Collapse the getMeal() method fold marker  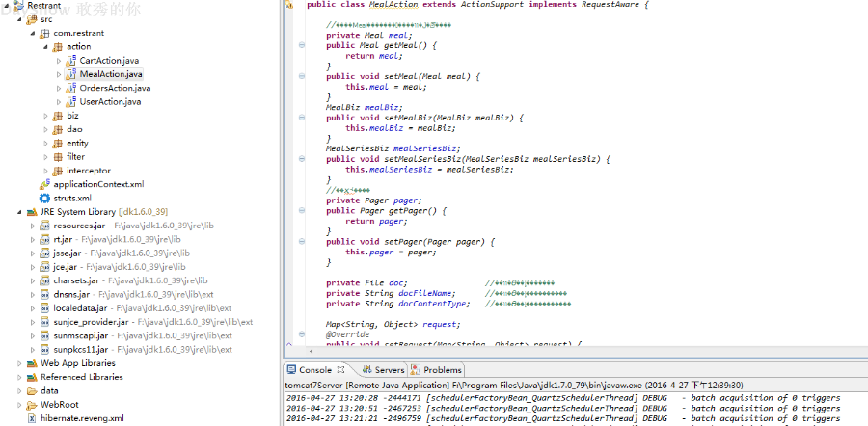pyautogui.click(x=302, y=46)
